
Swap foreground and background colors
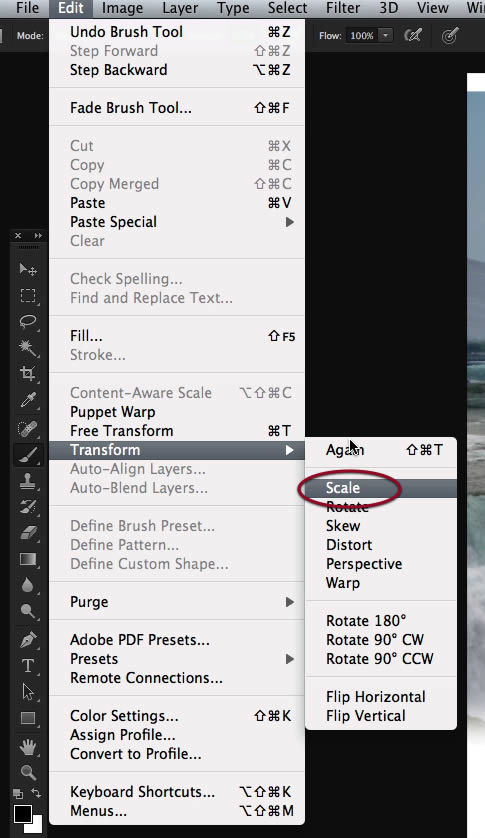(x=36, y=793)
